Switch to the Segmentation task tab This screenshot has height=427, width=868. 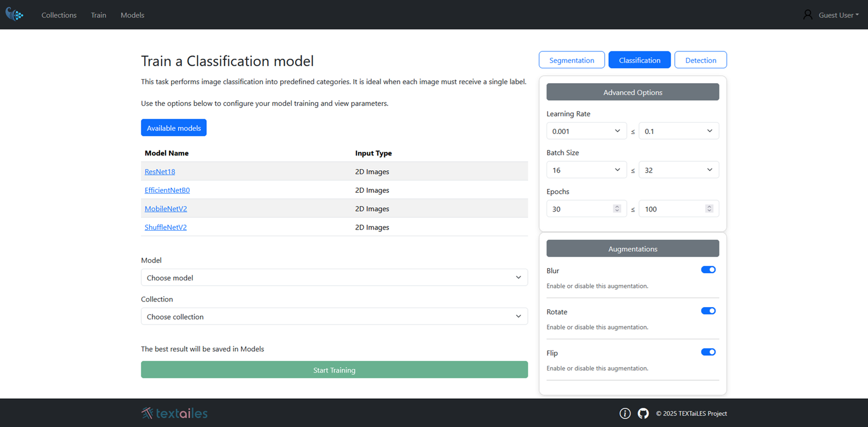(571, 60)
